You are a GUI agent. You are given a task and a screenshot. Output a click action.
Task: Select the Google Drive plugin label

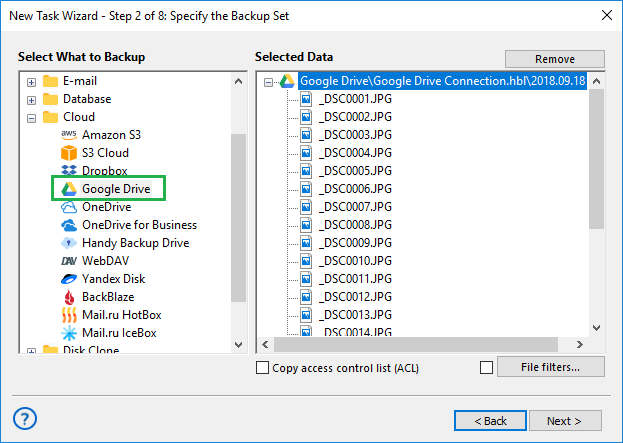click(x=116, y=189)
